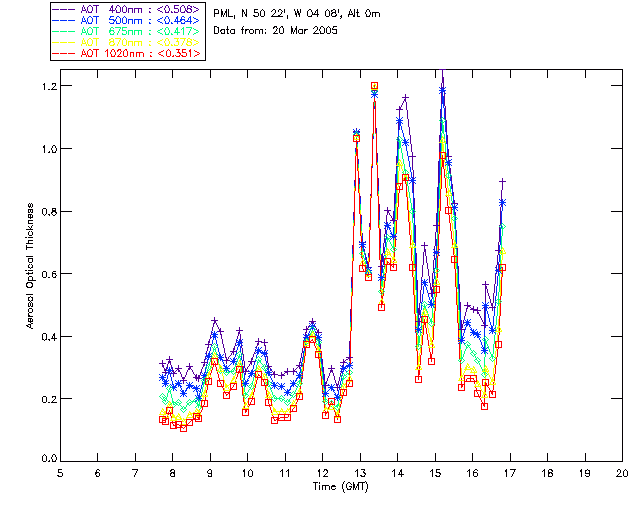Click the 13 tick label on time axis
The image size is (640, 512).
tap(360, 473)
